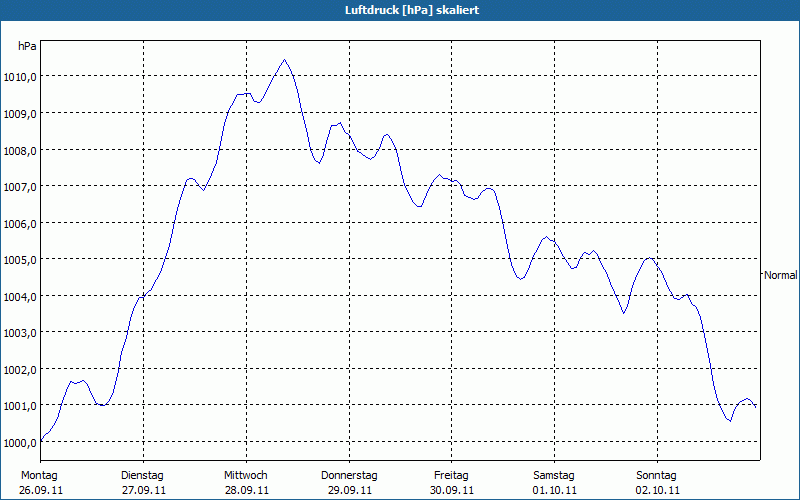800x500 pixels.
Task: Click the 'Luftdruck [hPa] skaliert' chart title
Action: 412,10
